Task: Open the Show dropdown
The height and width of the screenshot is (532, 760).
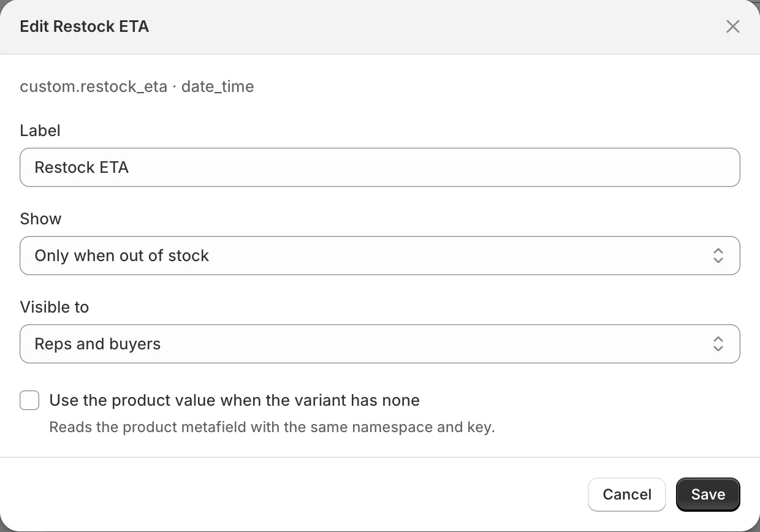Action: [x=380, y=256]
